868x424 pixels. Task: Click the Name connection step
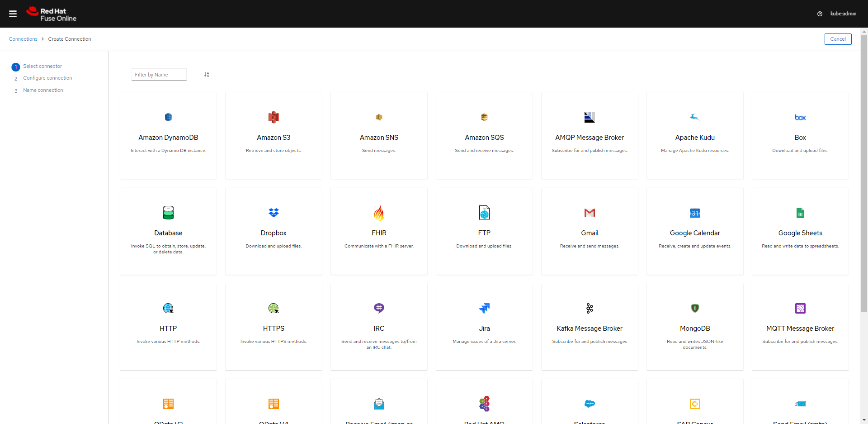pyautogui.click(x=43, y=91)
